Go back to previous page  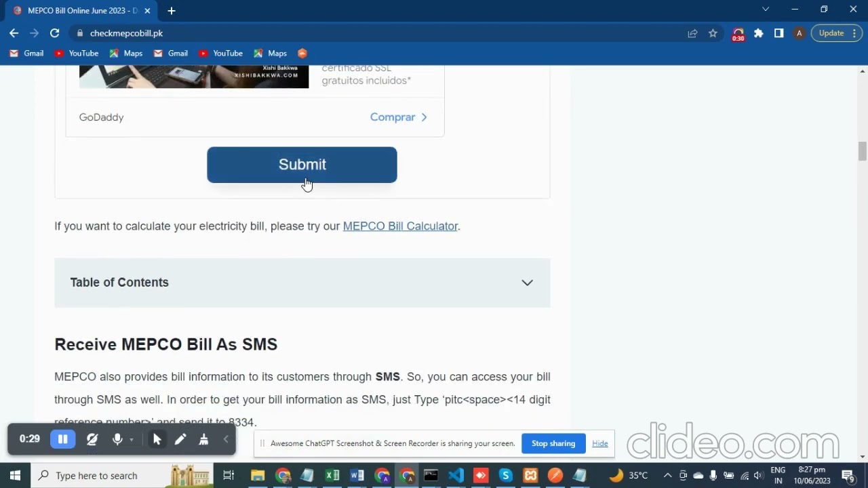14,33
